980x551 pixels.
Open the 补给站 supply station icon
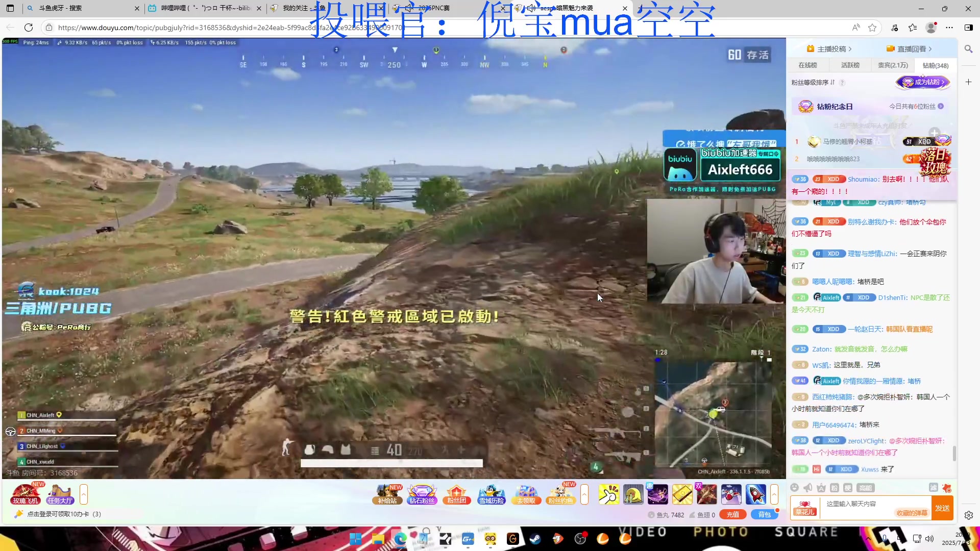387,494
